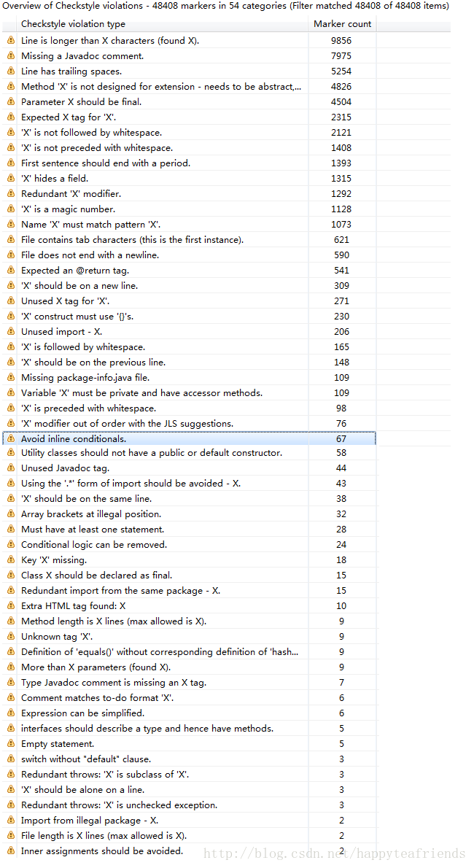Select ''X' construct must use '{}'s.' row
The width and height of the screenshot is (474, 868).
coord(190,316)
